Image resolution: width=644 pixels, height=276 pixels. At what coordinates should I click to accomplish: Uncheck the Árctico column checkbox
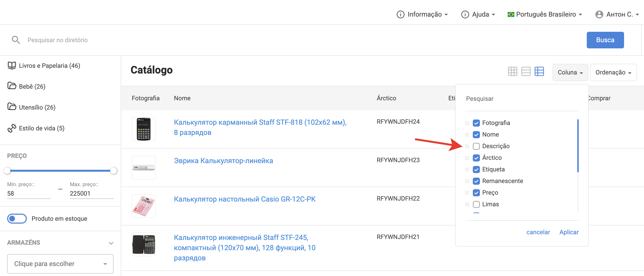click(x=476, y=158)
